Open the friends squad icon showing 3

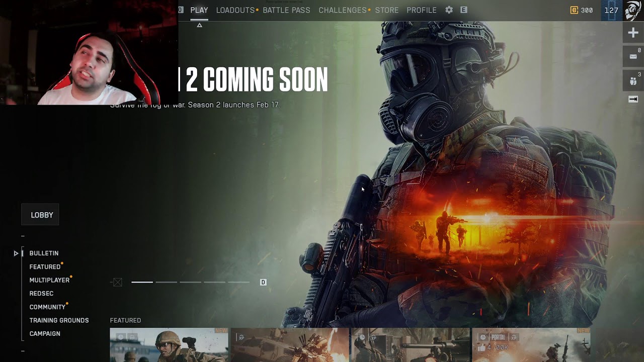point(633,80)
